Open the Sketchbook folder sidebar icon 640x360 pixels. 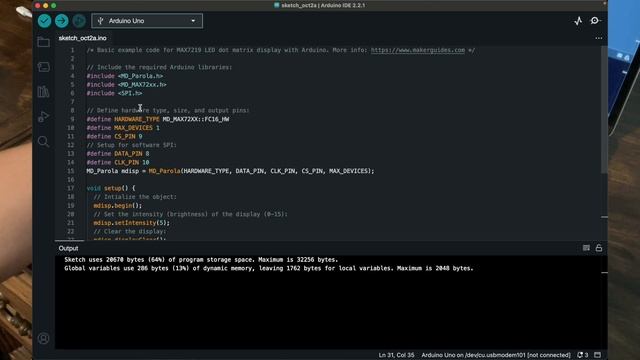(44, 42)
